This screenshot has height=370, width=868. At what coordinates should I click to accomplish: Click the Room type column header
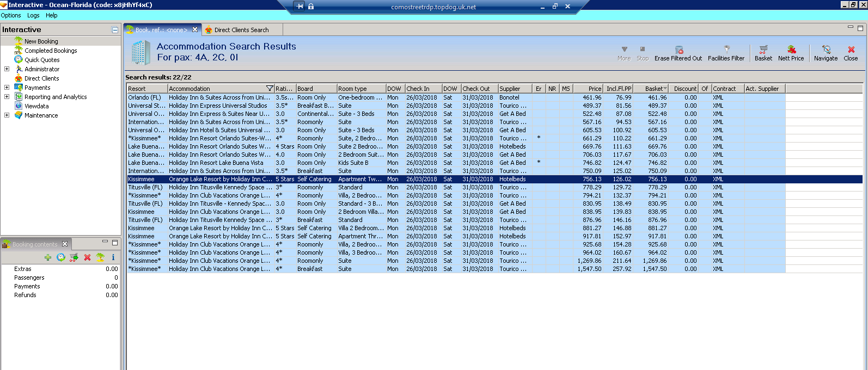(361, 88)
